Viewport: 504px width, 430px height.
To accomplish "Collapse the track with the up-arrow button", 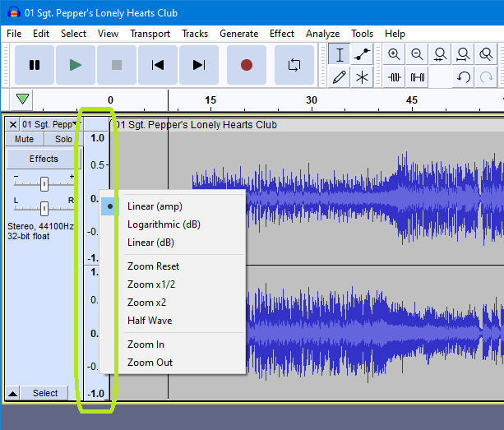I will pyautogui.click(x=13, y=393).
